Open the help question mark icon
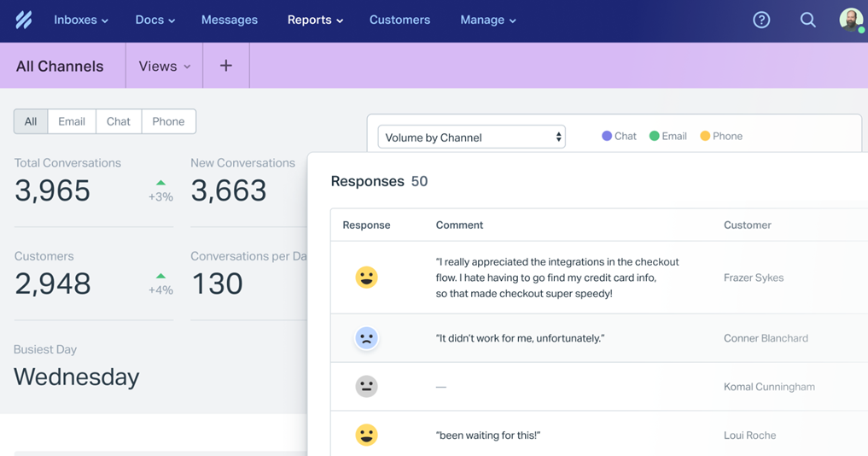This screenshot has width=868, height=456. click(761, 20)
